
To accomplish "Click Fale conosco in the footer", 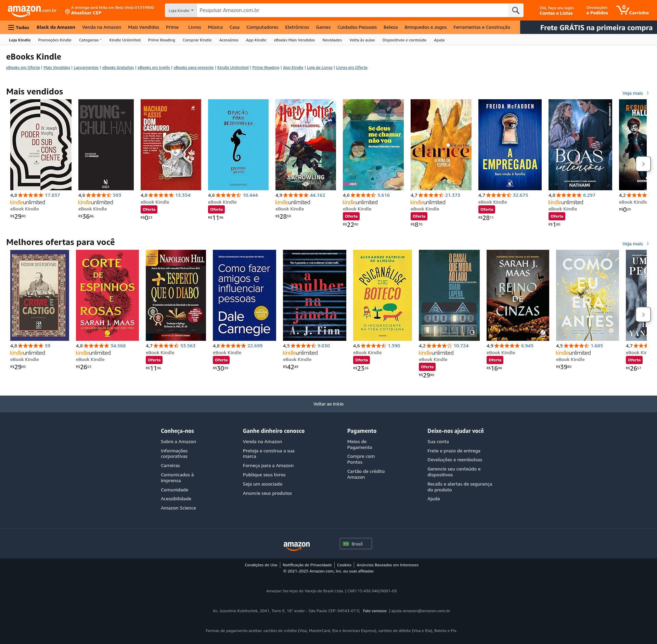I will (x=375, y=611).
